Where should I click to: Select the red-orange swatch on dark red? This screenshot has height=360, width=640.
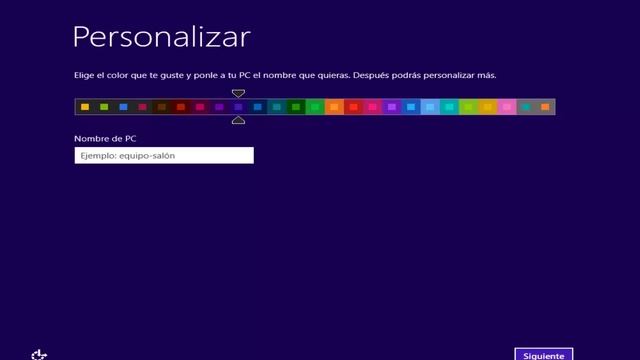(x=181, y=107)
